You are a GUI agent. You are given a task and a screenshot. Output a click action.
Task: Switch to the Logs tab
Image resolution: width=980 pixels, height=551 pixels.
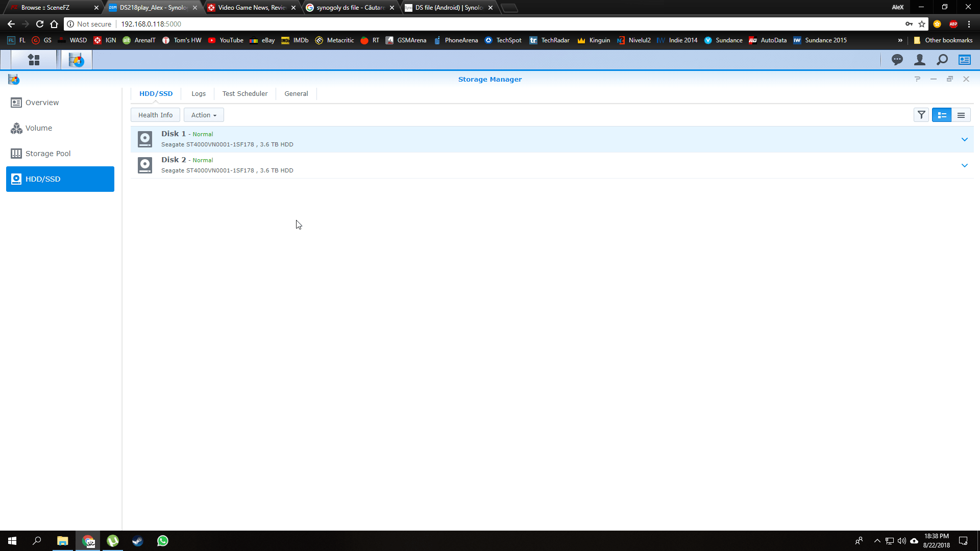(x=199, y=94)
